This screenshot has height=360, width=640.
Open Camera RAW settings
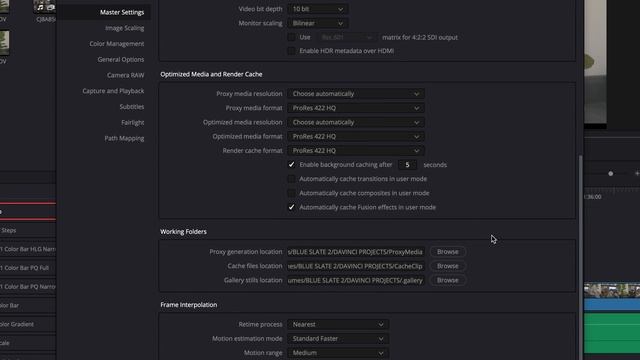(x=125, y=75)
